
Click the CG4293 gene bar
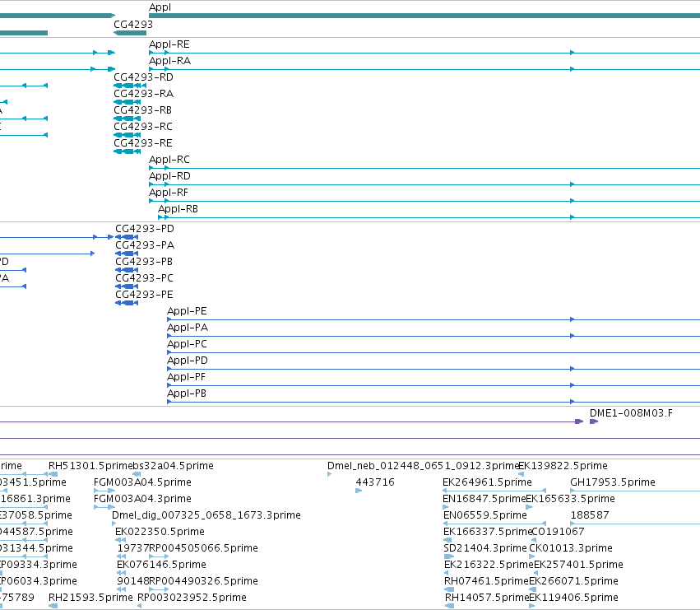[130, 33]
